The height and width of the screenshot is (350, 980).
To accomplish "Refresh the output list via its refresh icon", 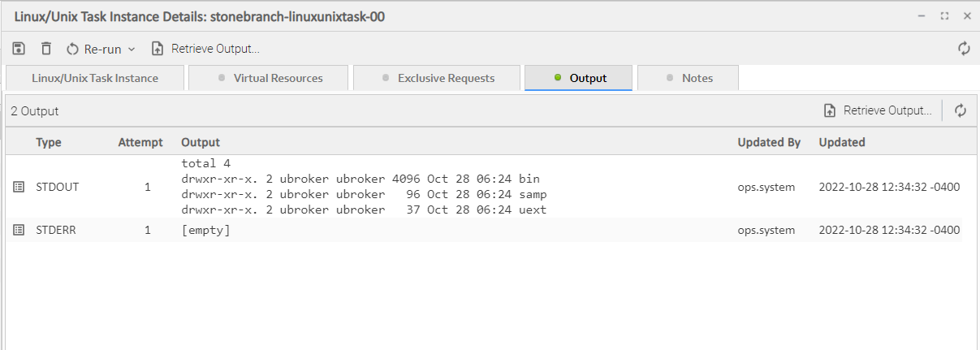I will click(x=961, y=110).
